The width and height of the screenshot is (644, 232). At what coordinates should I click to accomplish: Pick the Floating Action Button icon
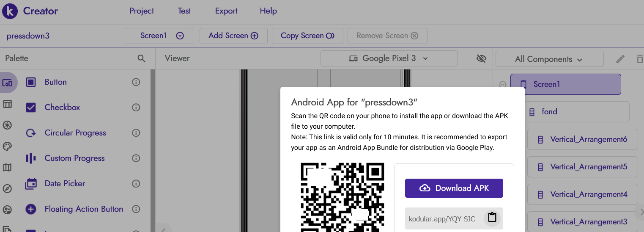coord(31,209)
